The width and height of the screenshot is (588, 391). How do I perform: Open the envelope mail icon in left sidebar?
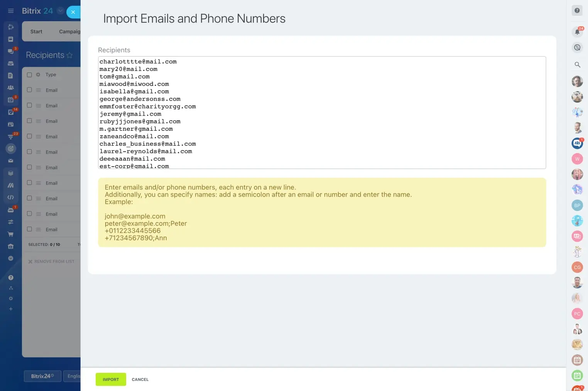tap(11, 161)
